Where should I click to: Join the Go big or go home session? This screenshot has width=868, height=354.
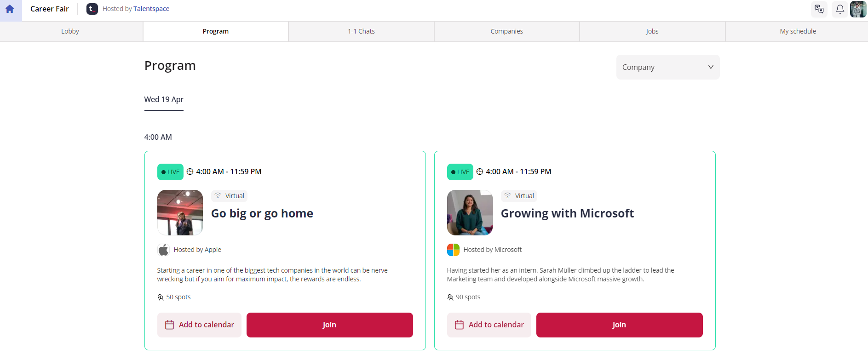329,325
